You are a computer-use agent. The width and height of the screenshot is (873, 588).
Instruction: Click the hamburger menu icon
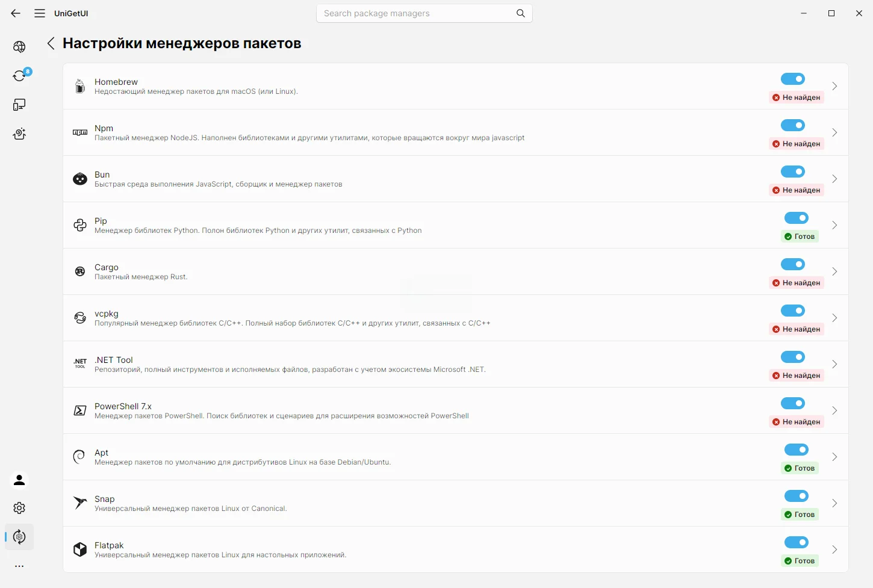tap(40, 13)
